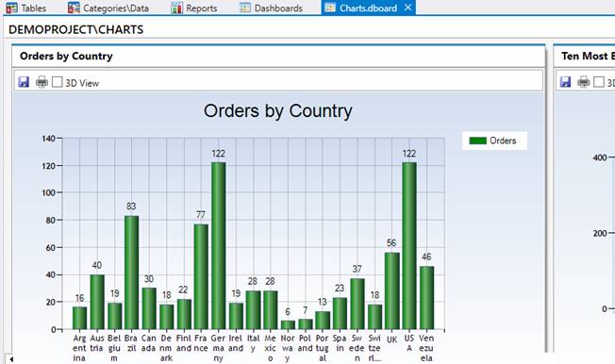Click the Portugal bar showing 13

click(x=323, y=320)
